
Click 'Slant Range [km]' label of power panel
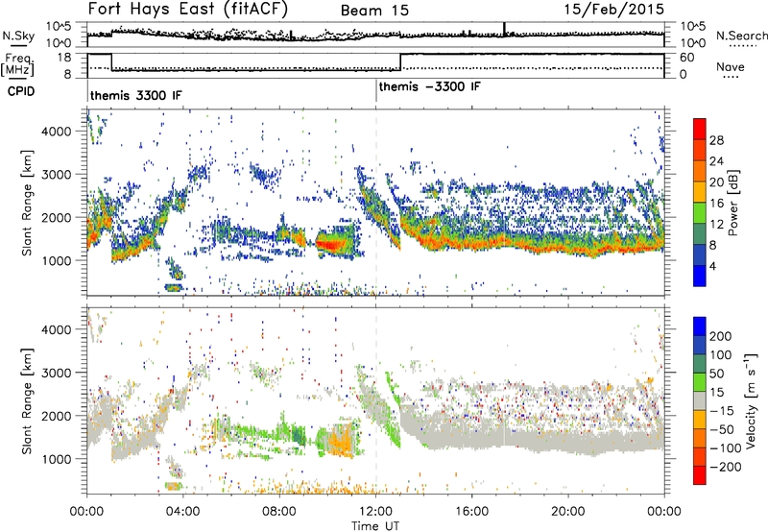click(x=27, y=203)
